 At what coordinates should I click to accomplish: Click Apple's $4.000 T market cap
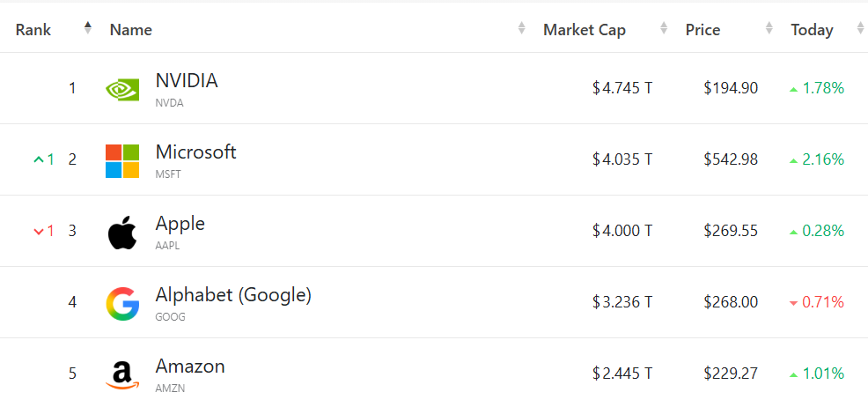pos(622,231)
